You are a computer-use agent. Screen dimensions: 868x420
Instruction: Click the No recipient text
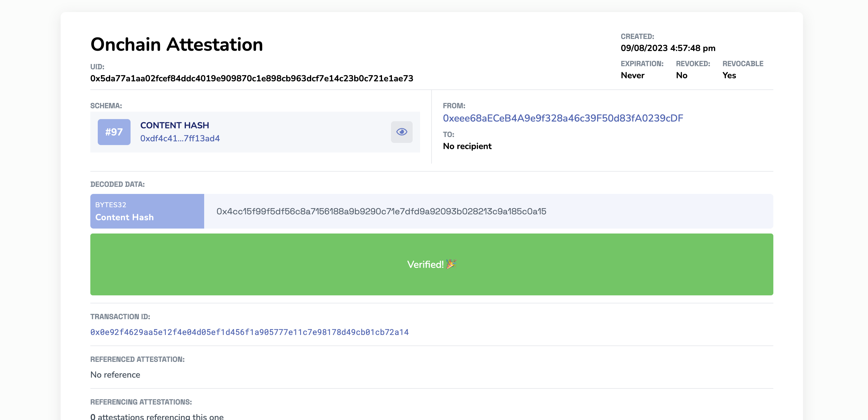[x=467, y=146]
